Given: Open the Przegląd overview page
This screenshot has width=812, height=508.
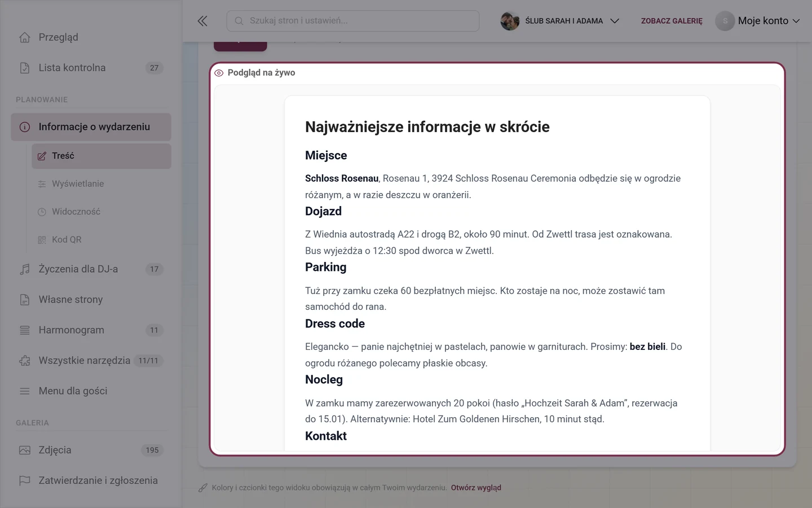Looking at the screenshot, I should coord(91,37).
